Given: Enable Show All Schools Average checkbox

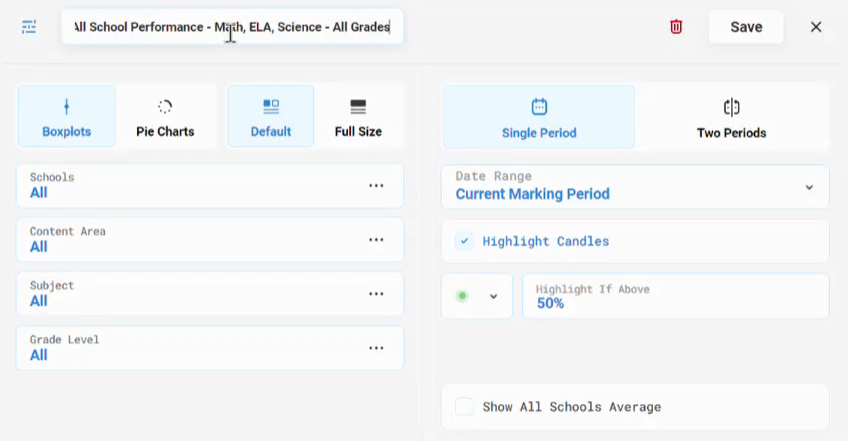Looking at the screenshot, I should tap(464, 406).
